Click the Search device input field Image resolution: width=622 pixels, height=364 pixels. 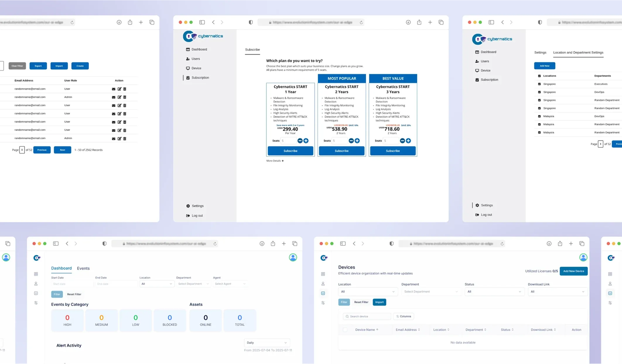[367, 316]
